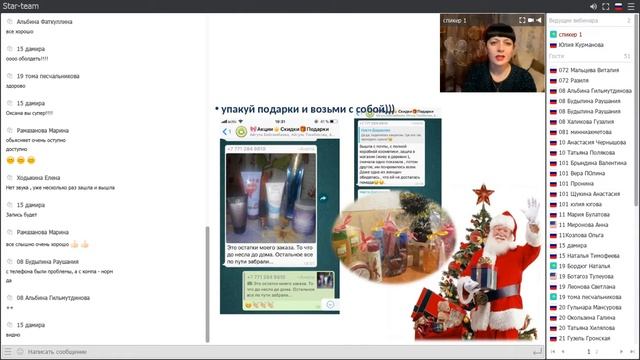Select guest 11 Мария Булатова
The height and width of the screenshot is (360, 640).
584,214
